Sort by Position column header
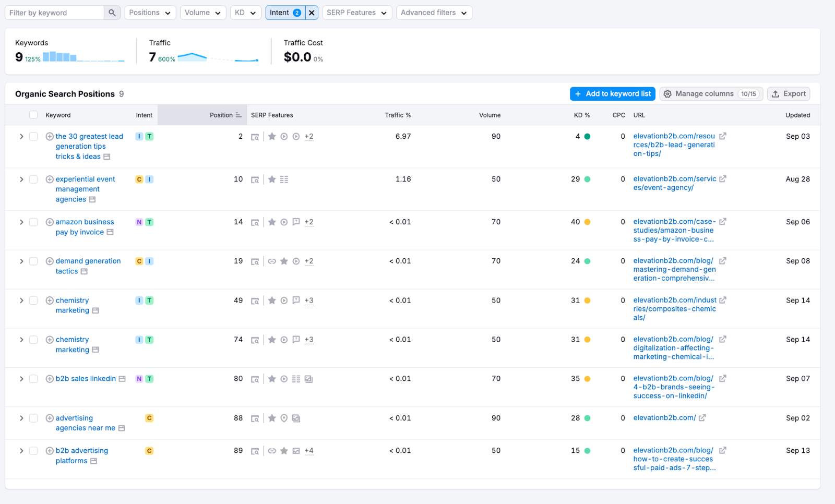 [x=221, y=115]
